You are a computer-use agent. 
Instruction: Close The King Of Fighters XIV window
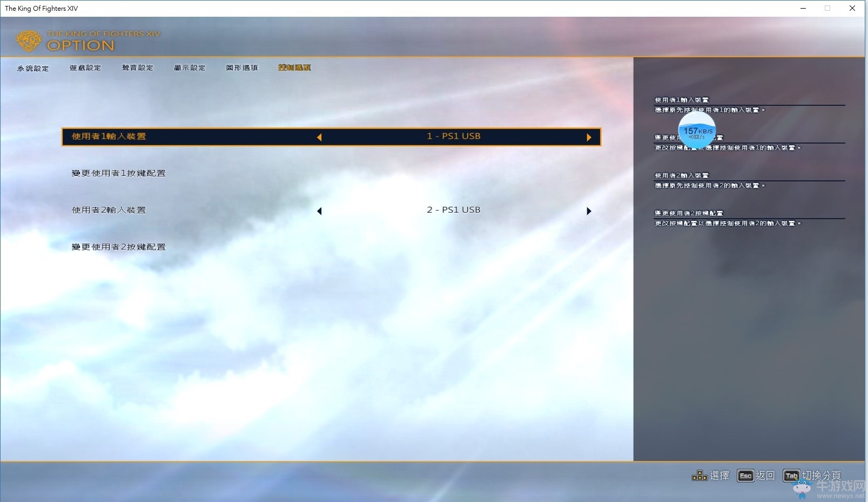click(852, 8)
